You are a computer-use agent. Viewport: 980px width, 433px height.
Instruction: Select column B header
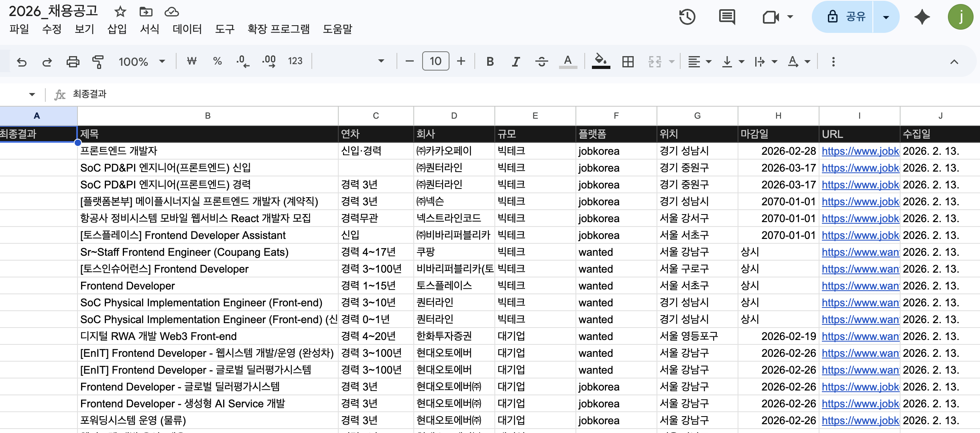pyautogui.click(x=207, y=116)
